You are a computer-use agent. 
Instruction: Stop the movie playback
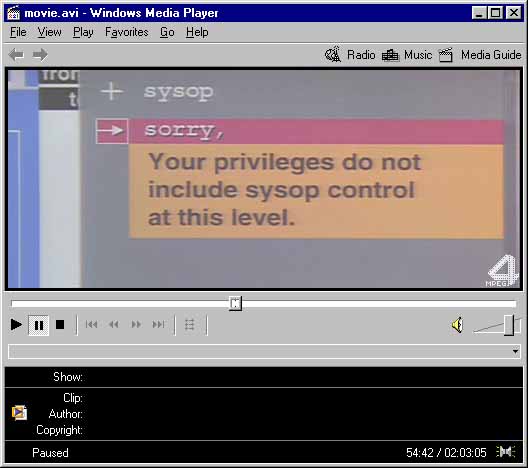(60, 325)
